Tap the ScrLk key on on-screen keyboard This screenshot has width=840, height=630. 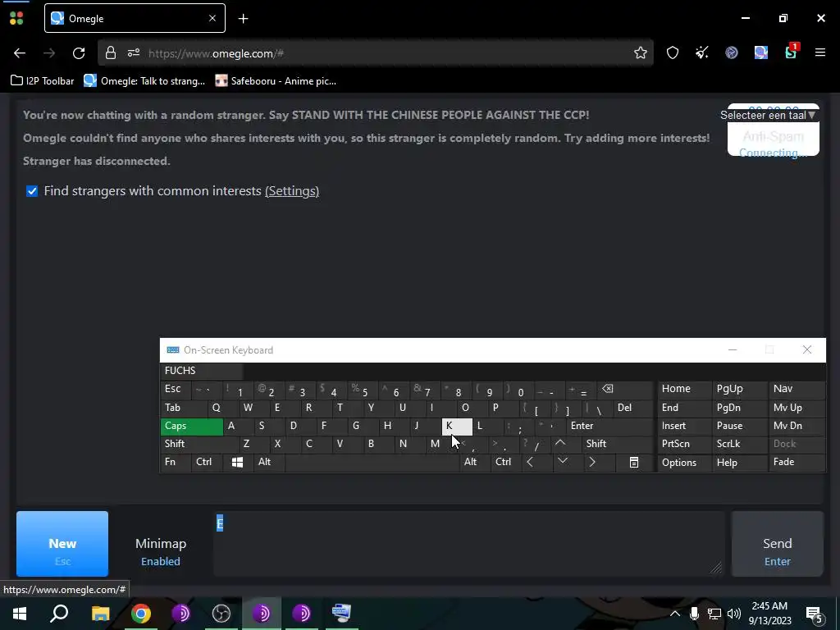739,444
